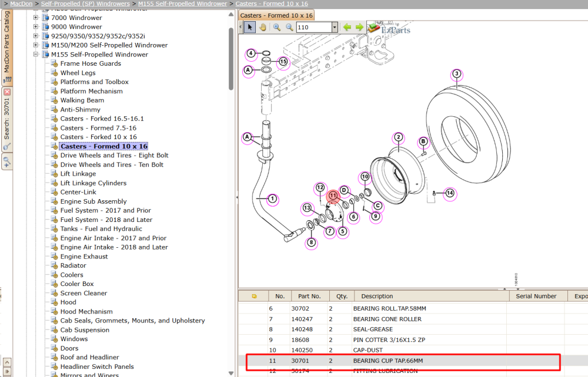
Task: Select row 11 BEARING CUP TAP.66MM
Action: tap(413, 361)
